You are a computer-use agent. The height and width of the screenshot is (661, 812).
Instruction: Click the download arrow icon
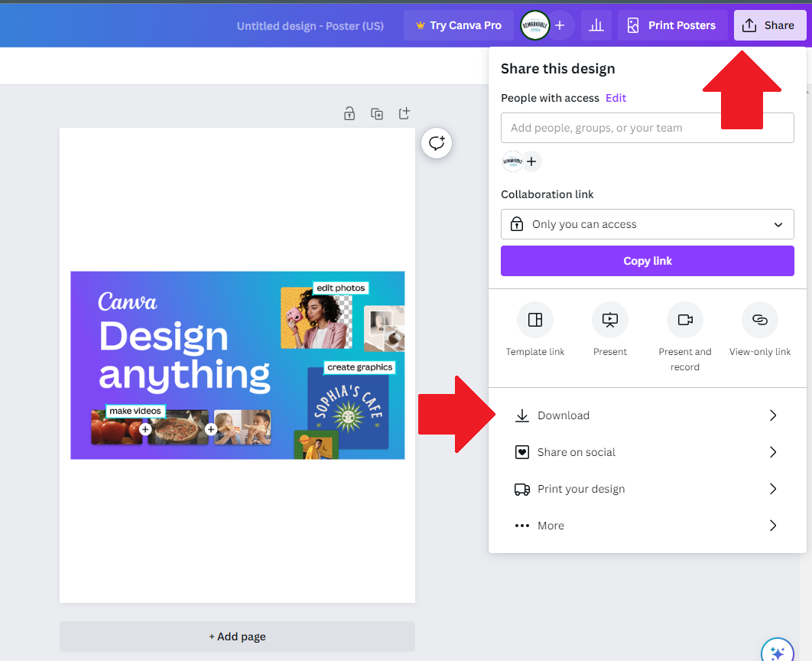click(x=522, y=415)
